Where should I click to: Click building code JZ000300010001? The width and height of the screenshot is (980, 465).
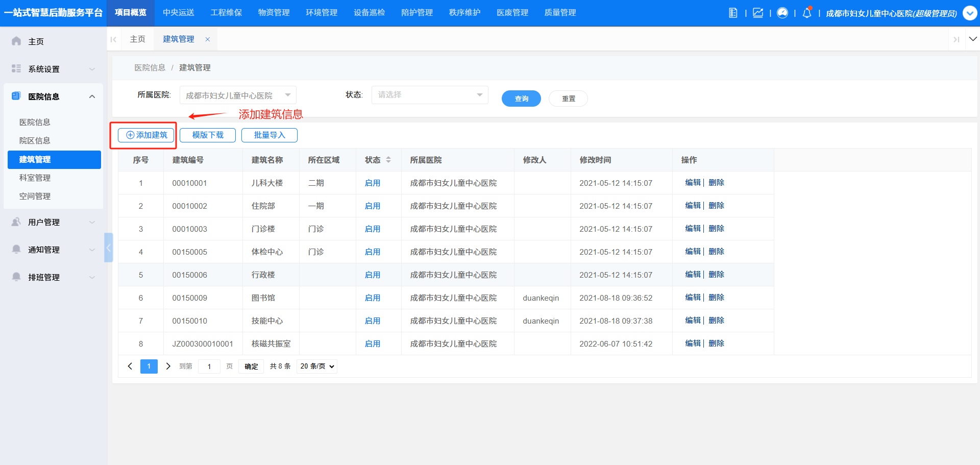coord(203,344)
